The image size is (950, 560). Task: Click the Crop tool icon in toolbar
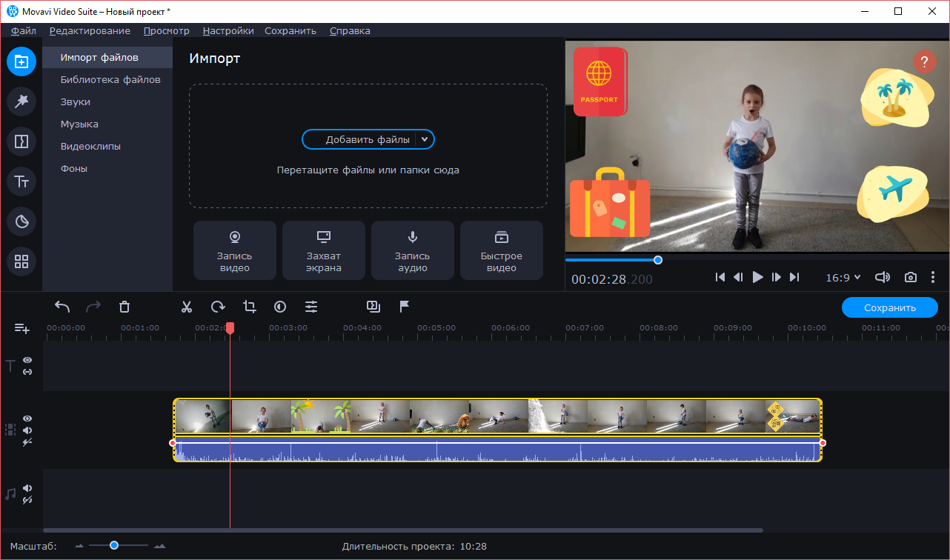click(249, 307)
